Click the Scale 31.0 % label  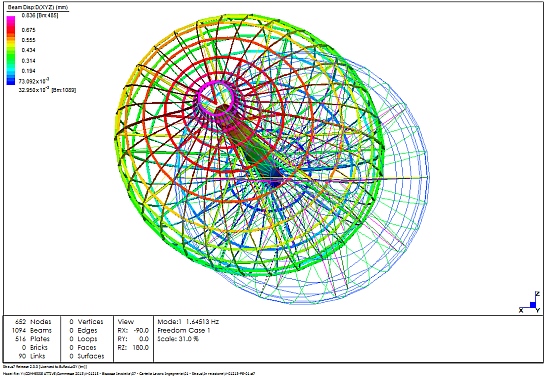[178, 339]
